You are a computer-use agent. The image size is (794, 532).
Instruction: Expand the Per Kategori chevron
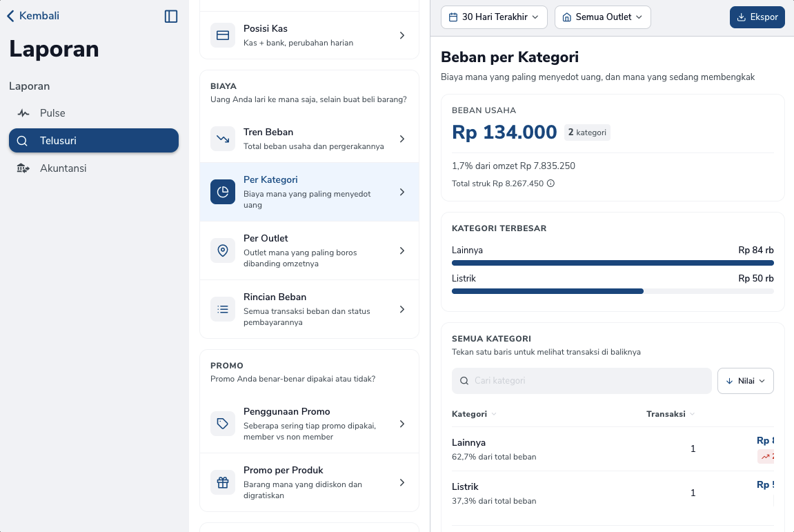(402, 192)
